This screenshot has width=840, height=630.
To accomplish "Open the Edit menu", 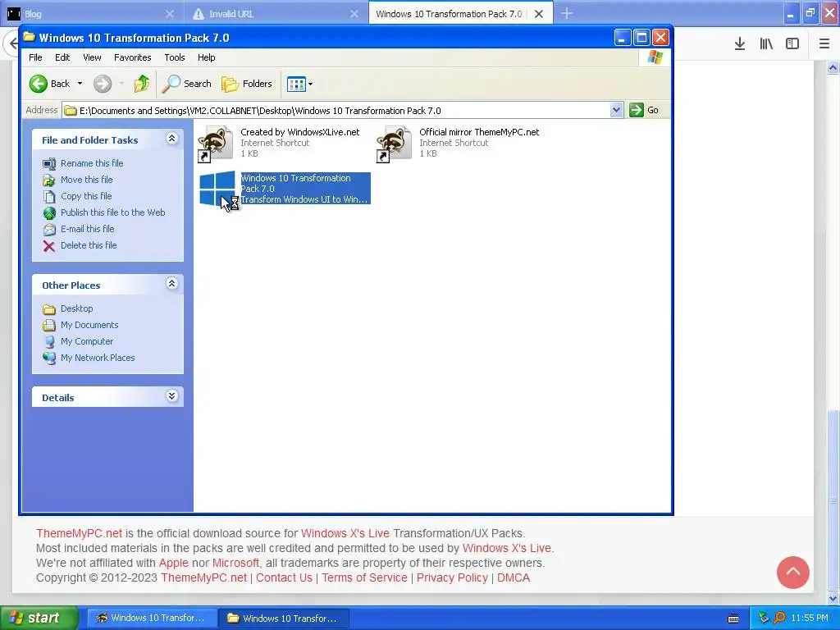I will pos(62,57).
